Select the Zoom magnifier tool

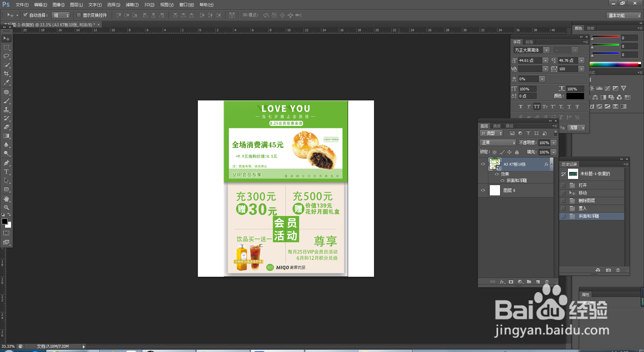tap(6, 208)
